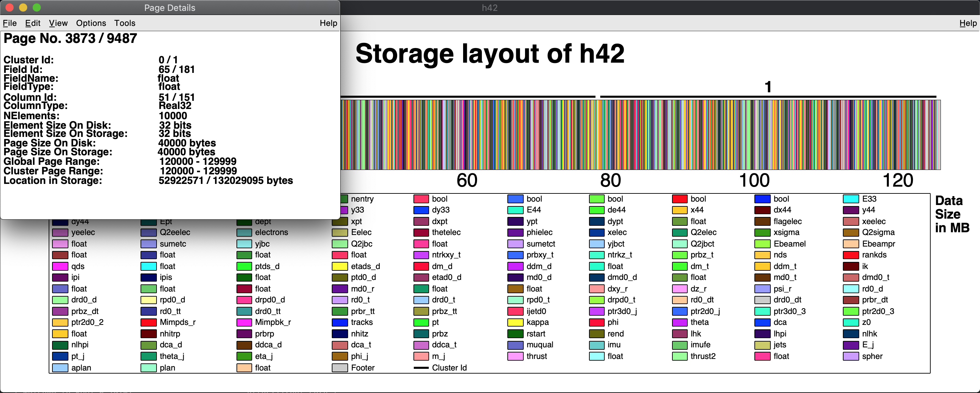Click the axis tick label '60'
Viewport: 980px width, 393px height.
click(x=467, y=180)
